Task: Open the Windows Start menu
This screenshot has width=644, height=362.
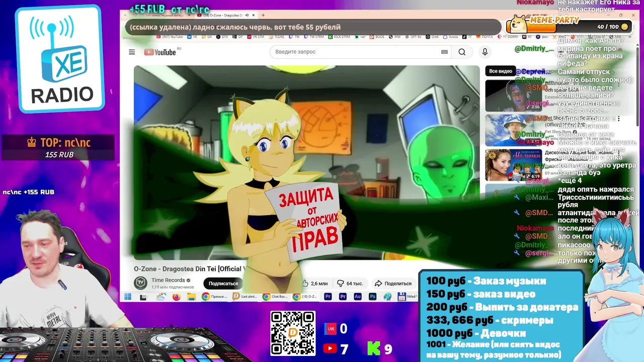Action: pos(128,297)
